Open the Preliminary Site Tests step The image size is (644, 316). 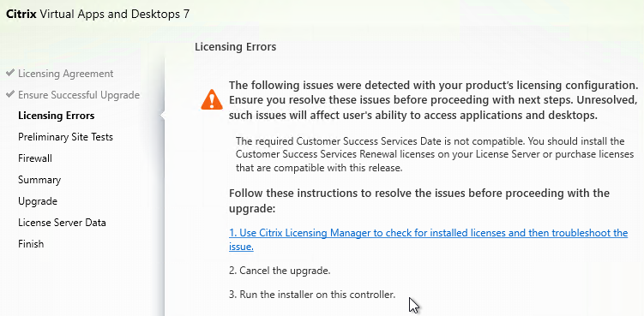tap(65, 137)
